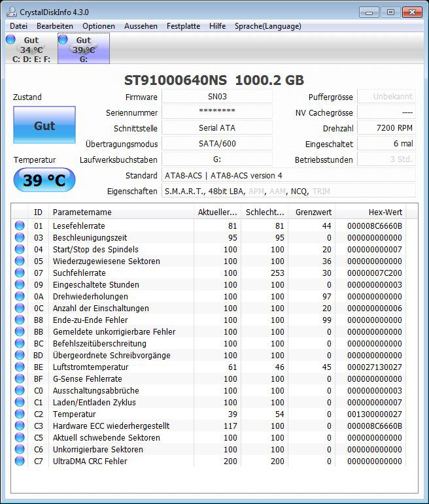Open the Optionen menu
The height and width of the screenshot is (504, 429).
pos(98,26)
